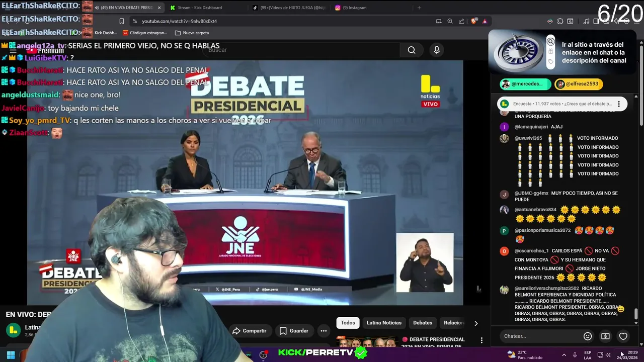Open the Windows Start menu
644x362 pixels.
pyautogui.click(x=11, y=355)
